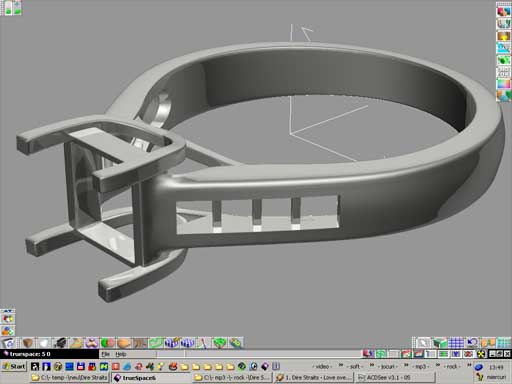Click the colored spheres icon above bottom-left toolbar

(x=7, y=331)
